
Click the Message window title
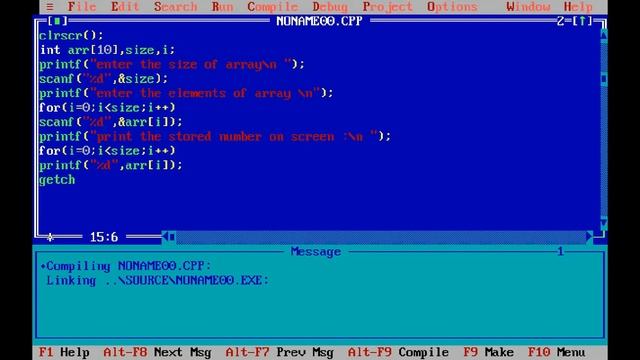pos(316,252)
